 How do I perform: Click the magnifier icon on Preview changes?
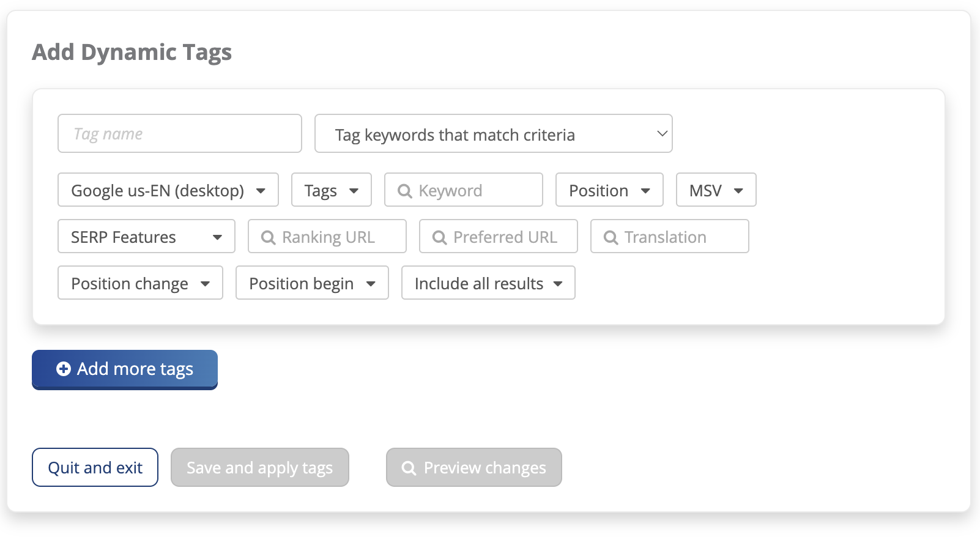pyautogui.click(x=409, y=468)
